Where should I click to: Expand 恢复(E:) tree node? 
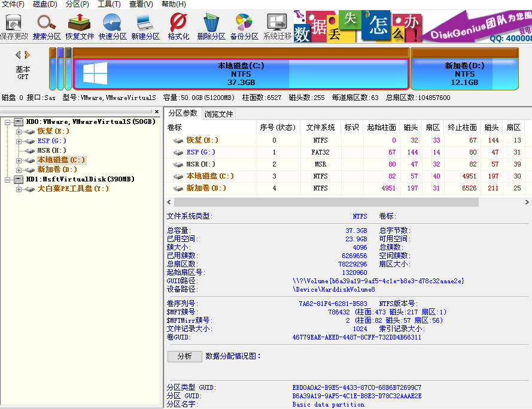pyautogui.click(x=19, y=132)
